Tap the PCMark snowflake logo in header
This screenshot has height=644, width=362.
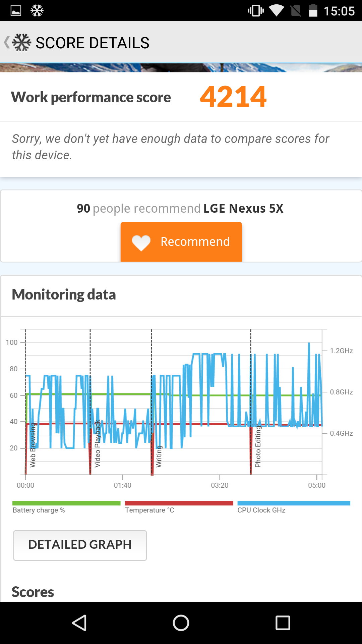click(x=22, y=43)
